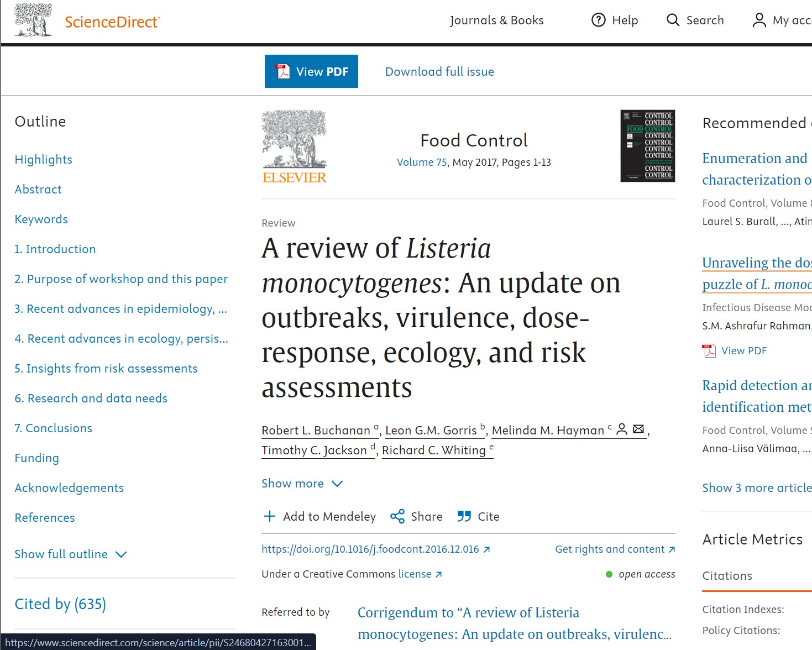The height and width of the screenshot is (650, 812).
Task: Open the Food Control journal cover thumbnail
Action: pos(647,146)
